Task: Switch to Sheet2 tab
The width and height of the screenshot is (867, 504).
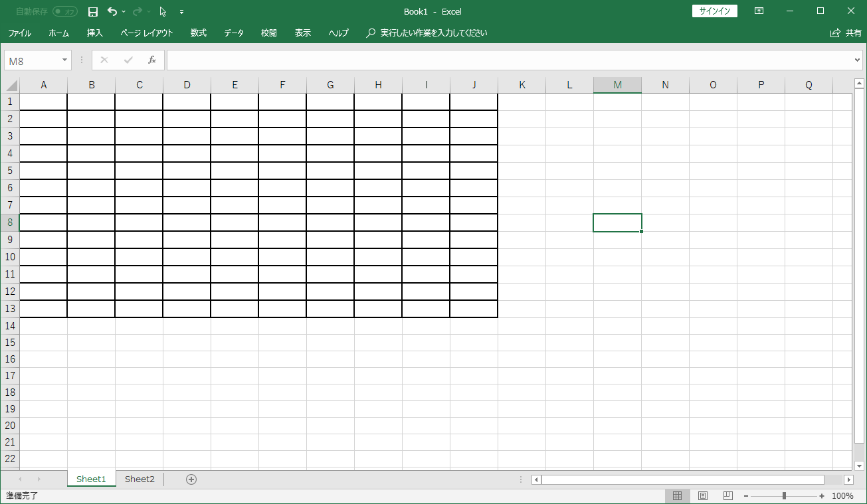Action: [140, 479]
